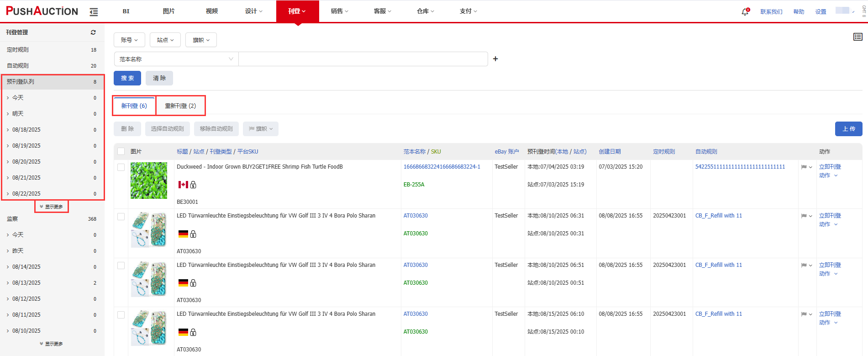Click the flag icon on the Duckweed row
Viewport: 868px width, 356px height.
pos(804,167)
